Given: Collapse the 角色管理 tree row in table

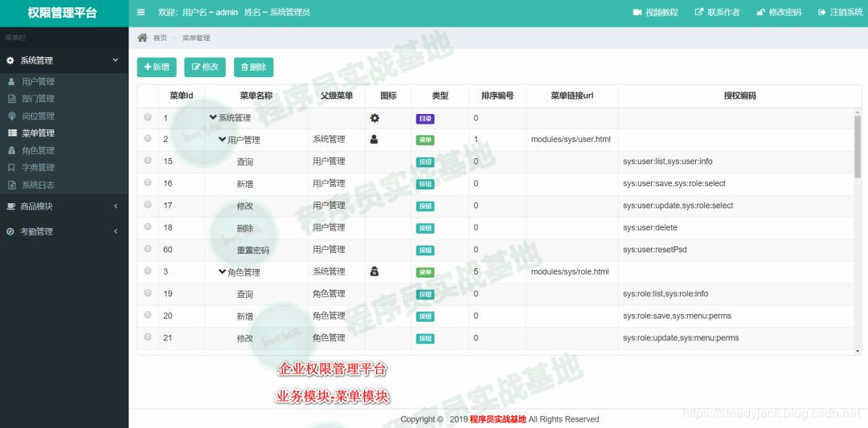Looking at the screenshot, I should pyautogui.click(x=223, y=271).
